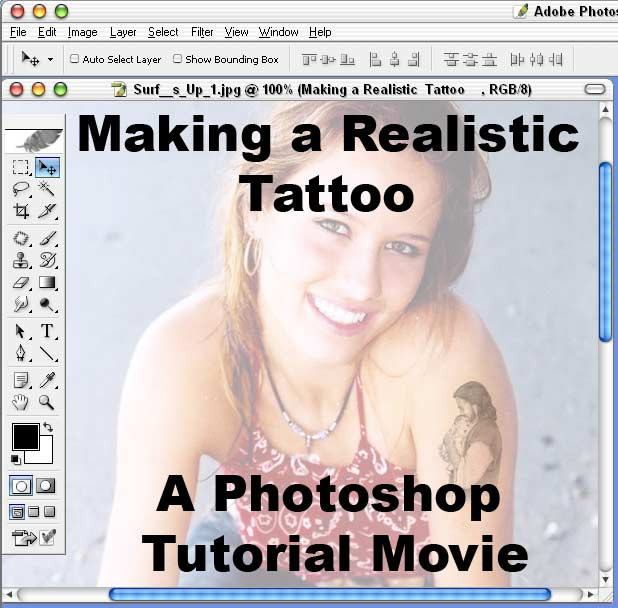Open the Window menu

click(278, 32)
